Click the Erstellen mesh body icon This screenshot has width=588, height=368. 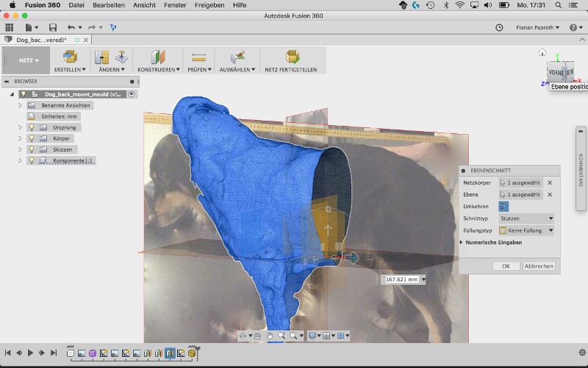70,57
